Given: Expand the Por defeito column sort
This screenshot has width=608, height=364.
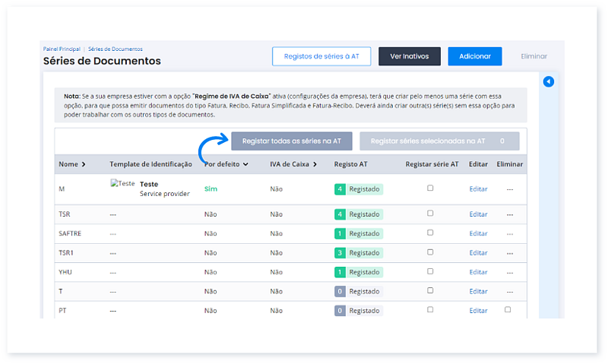Looking at the screenshot, I should coord(226,164).
